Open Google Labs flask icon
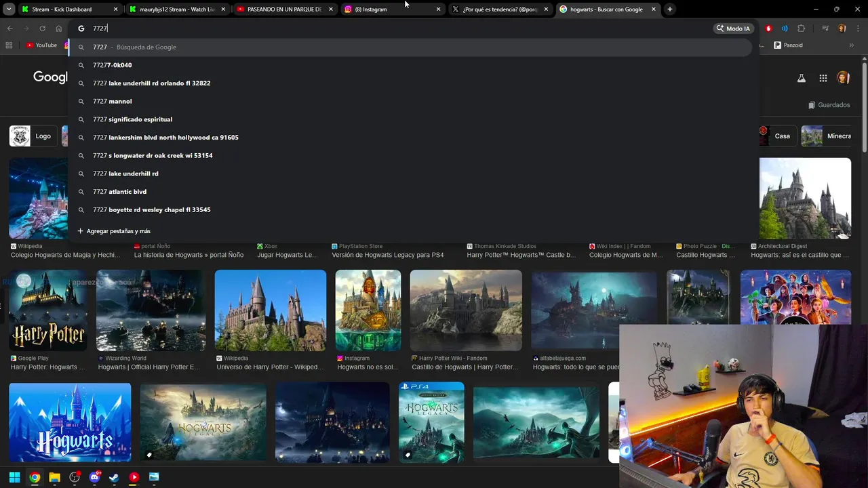The width and height of the screenshot is (868, 488). tap(802, 78)
